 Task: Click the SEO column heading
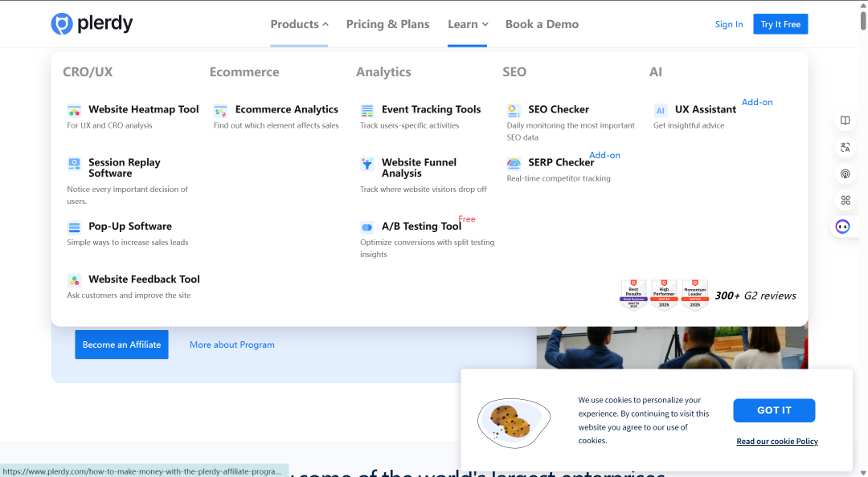[x=514, y=72]
